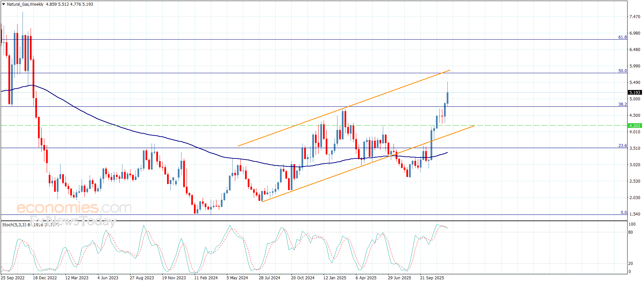
Task: Select the green 4.202 price level tag
Action: point(635,126)
